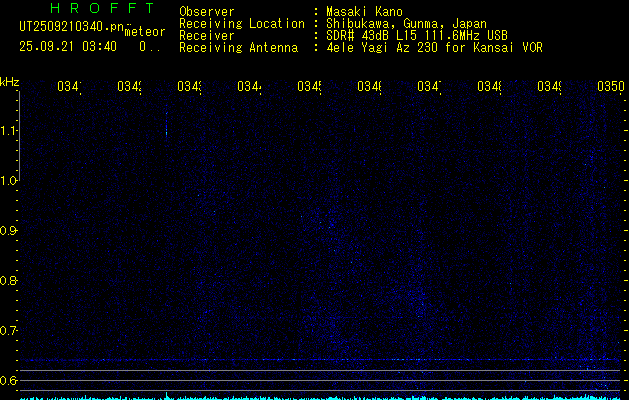The height and width of the screenshot is (400, 629).
Task: Click observer name Masaki Kano
Action: [364, 11]
